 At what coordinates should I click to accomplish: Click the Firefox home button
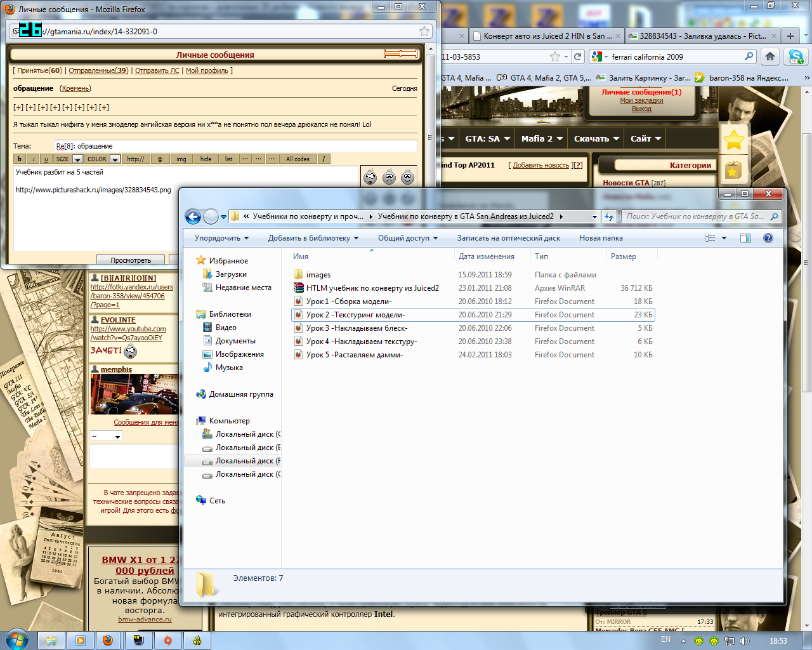point(770,56)
